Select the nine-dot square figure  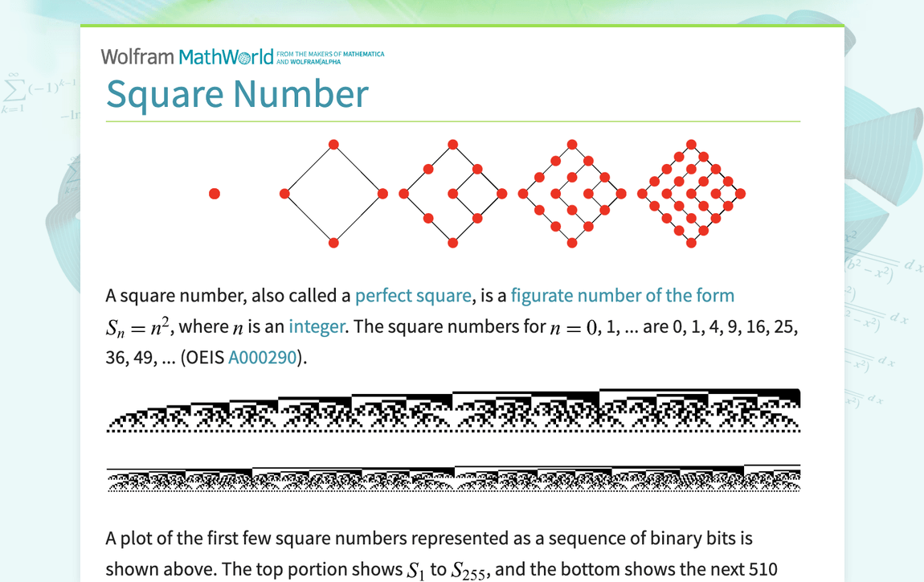click(452, 194)
